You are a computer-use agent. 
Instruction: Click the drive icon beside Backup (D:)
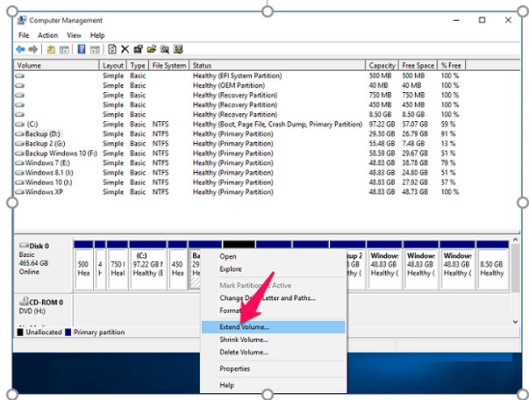[20, 134]
